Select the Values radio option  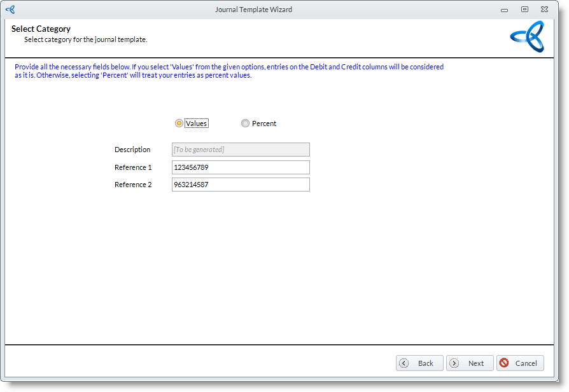click(179, 123)
